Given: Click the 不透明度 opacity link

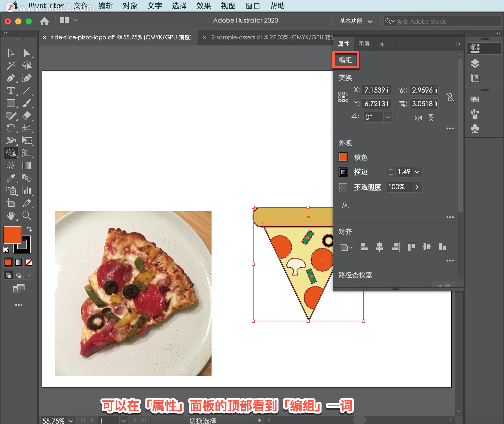Looking at the screenshot, I should (367, 187).
